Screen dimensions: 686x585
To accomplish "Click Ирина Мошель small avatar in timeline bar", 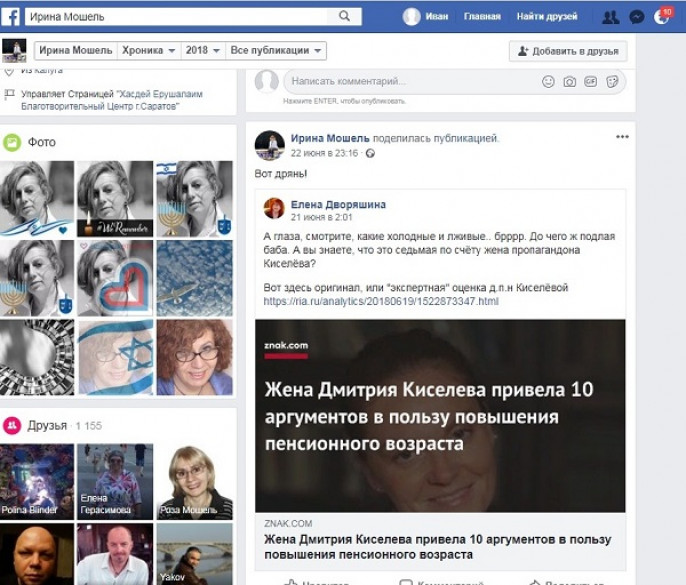I will (x=14, y=50).
